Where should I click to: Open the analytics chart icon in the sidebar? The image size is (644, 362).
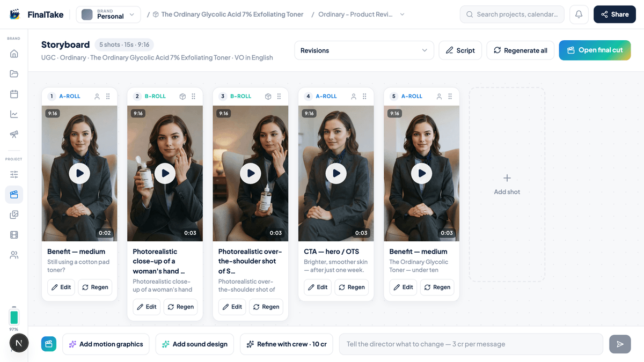pos(14,114)
